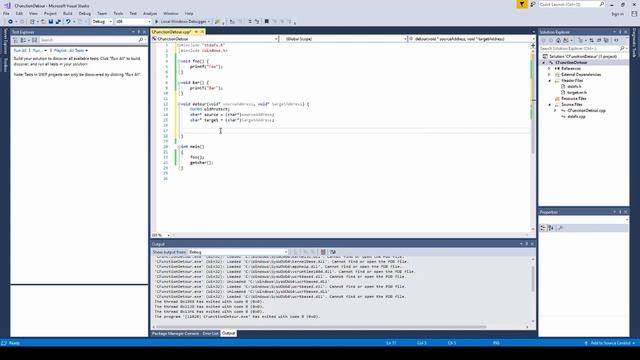Switch to Error List tab
The width and height of the screenshot is (640, 360).
(210, 333)
